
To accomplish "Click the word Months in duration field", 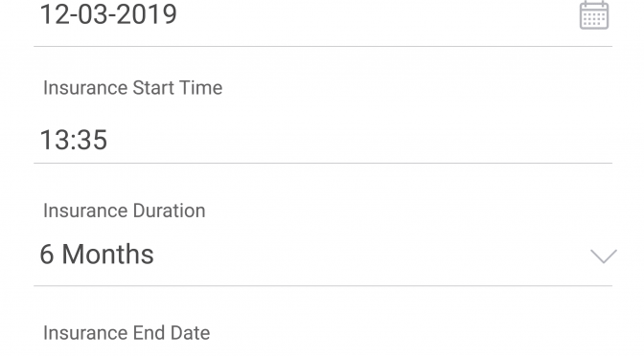I will click(x=107, y=255).
